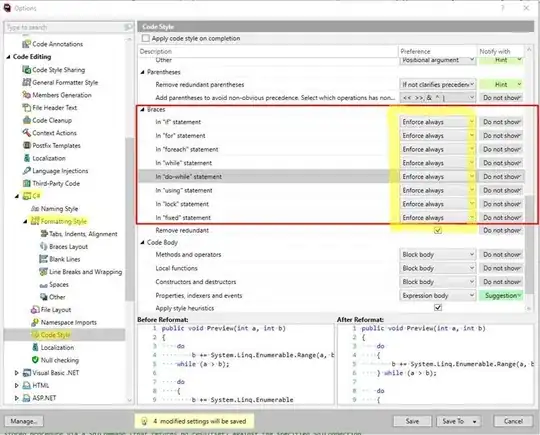This screenshot has height=435, width=540.
Task: Open Code Annotations icon in the tree
Action: tap(26, 44)
